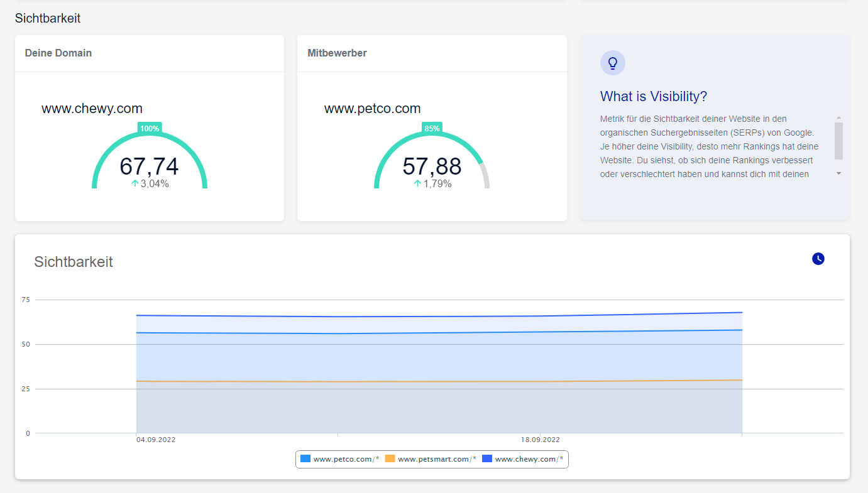Screen dimensions: 868x493
Task: Click the 18.09.2022 date label on the chart axis
Action: (541, 440)
